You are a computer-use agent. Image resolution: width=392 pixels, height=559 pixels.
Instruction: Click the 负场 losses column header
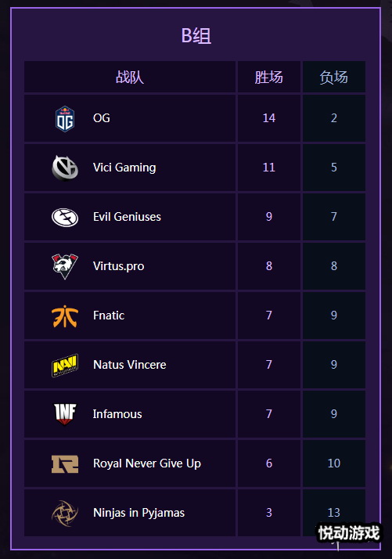[333, 77]
